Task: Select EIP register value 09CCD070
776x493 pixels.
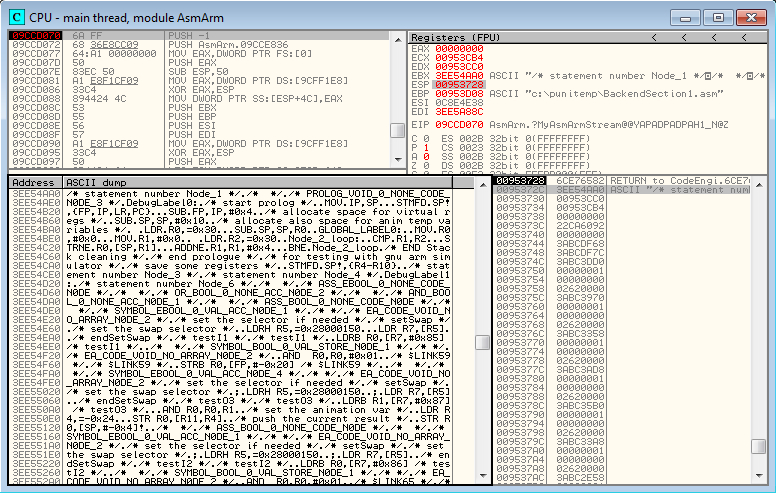Action: [459, 125]
